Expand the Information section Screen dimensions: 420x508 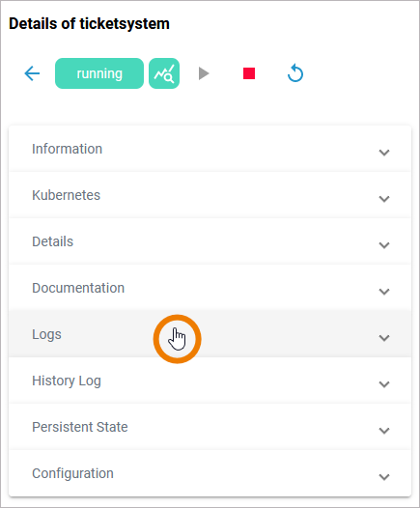point(210,149)
